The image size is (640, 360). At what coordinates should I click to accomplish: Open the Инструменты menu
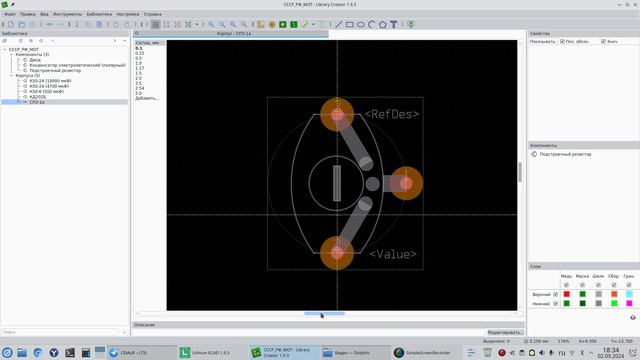(x=67, y=14)
